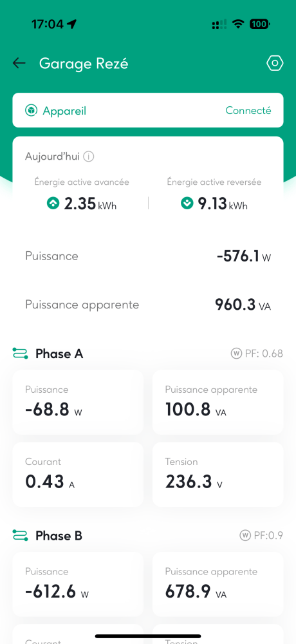Tap the Courant 0.43 A card
This screenshot has height=644, width=296.
point(78,475)
